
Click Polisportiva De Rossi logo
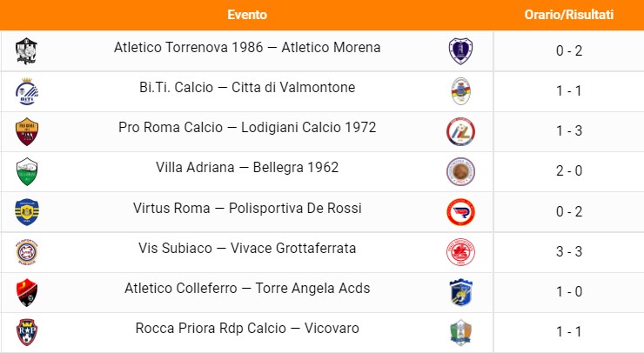pos(460,211)
